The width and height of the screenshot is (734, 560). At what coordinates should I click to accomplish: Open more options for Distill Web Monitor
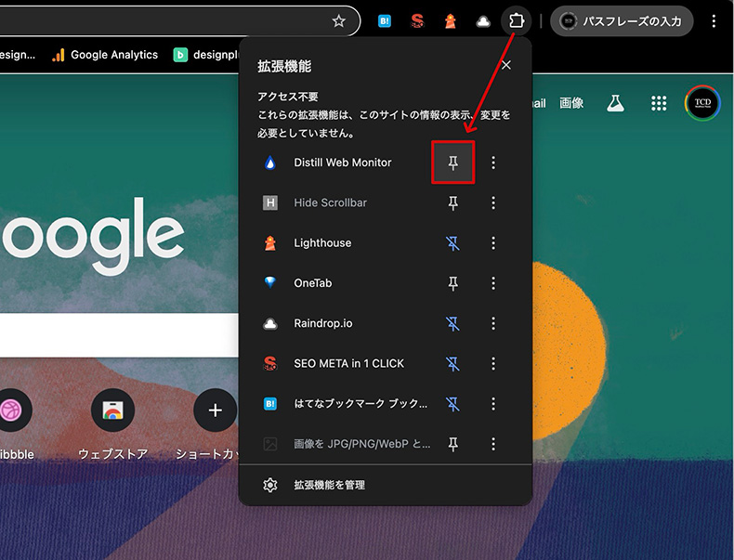click(x=493, y=163)
